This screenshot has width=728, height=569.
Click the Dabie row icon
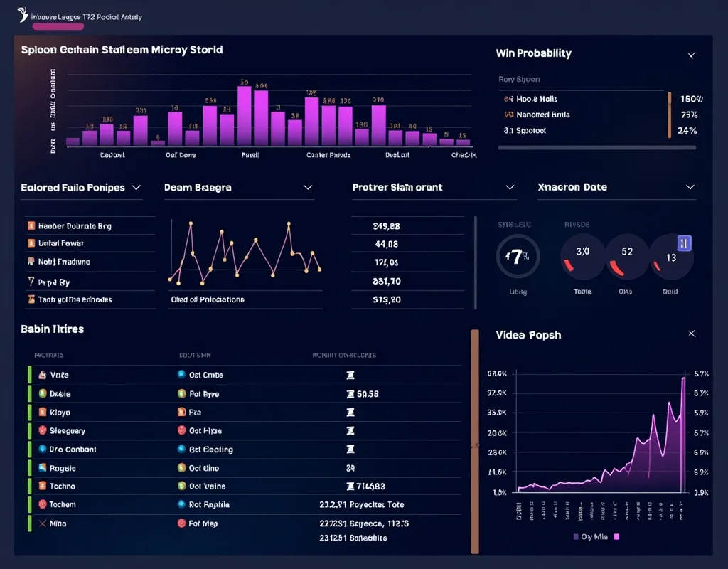point(42,393)
